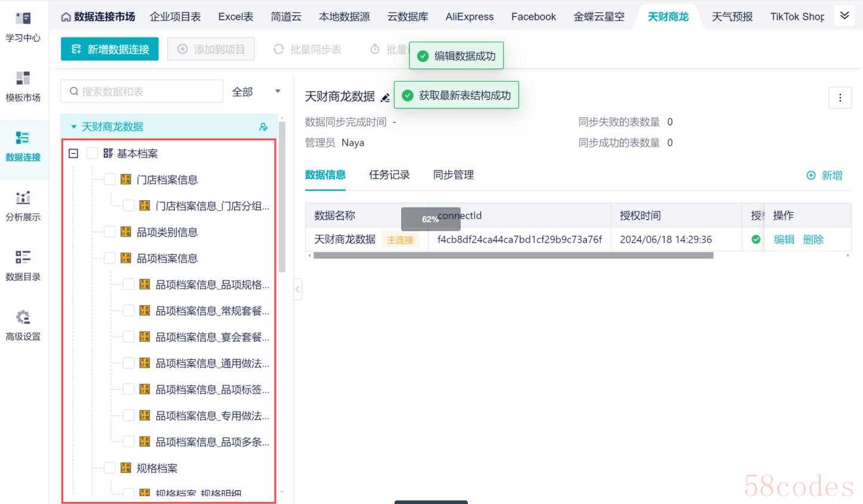Click the user icon on 天财商龙数据 row
This screenshot has width=863, height=504.
click(263, 127)
